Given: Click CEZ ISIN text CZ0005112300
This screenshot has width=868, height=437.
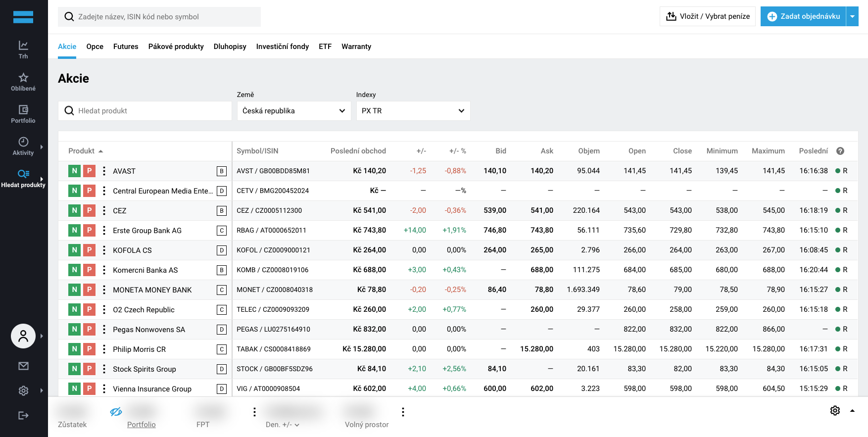Looking at the screenshot, I should [279, 210].
